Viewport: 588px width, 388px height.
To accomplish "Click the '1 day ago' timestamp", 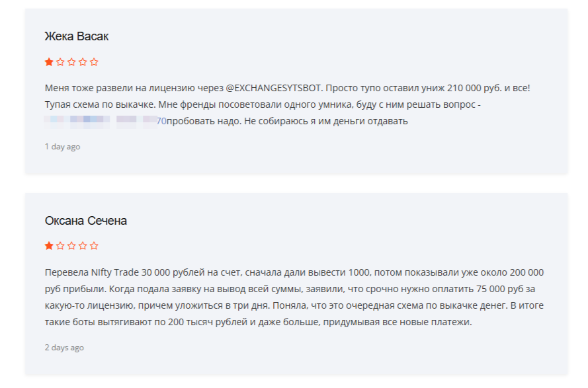I will click(x=62, y=147).
